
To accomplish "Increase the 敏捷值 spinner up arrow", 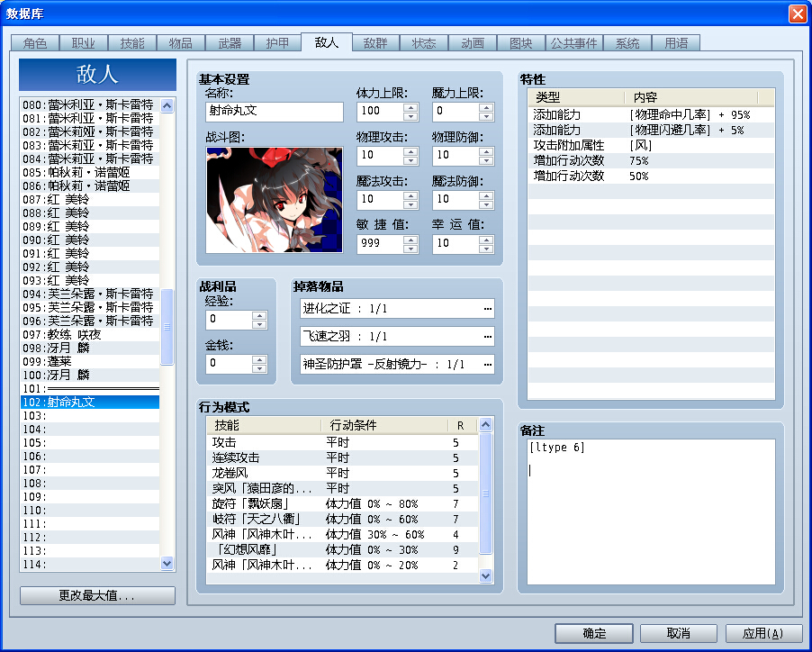I will click(x=411, y=240).
